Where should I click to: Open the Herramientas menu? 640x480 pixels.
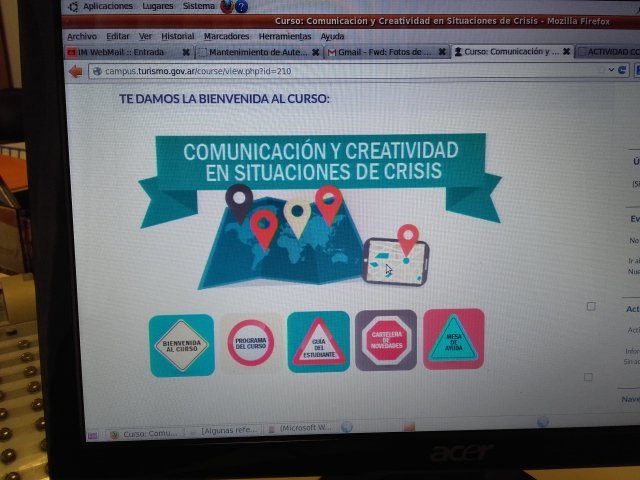click(285, 36)
